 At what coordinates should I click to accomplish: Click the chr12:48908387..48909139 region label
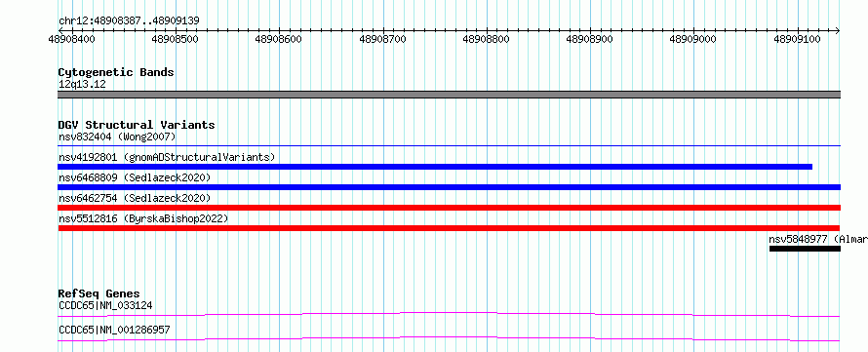coord(129,21)
